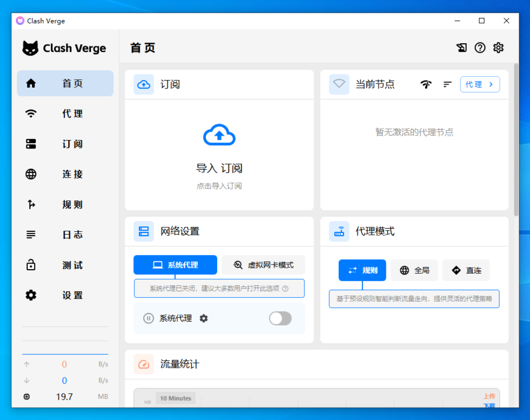Open the help question mark icon

tap(480, 48)
